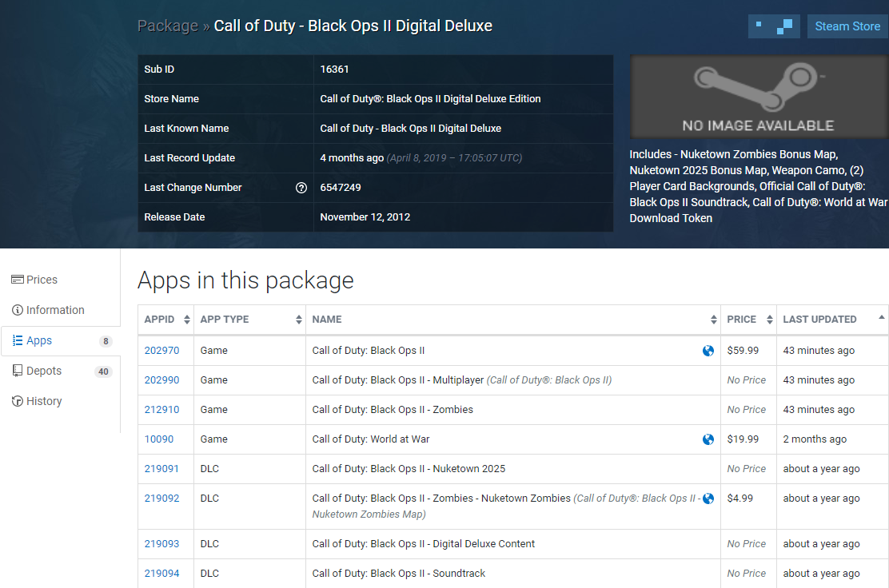Open the Steam Store button
Screen dimensions: 889x588
pyautogui.click(x=847, y=26)
